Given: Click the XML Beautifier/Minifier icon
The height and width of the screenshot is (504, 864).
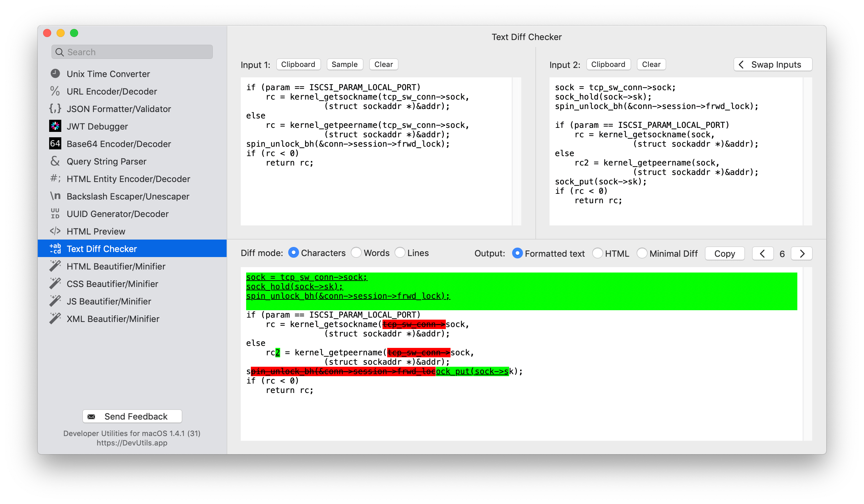Looking at the screenshot, I should click(x=56, y=319).
